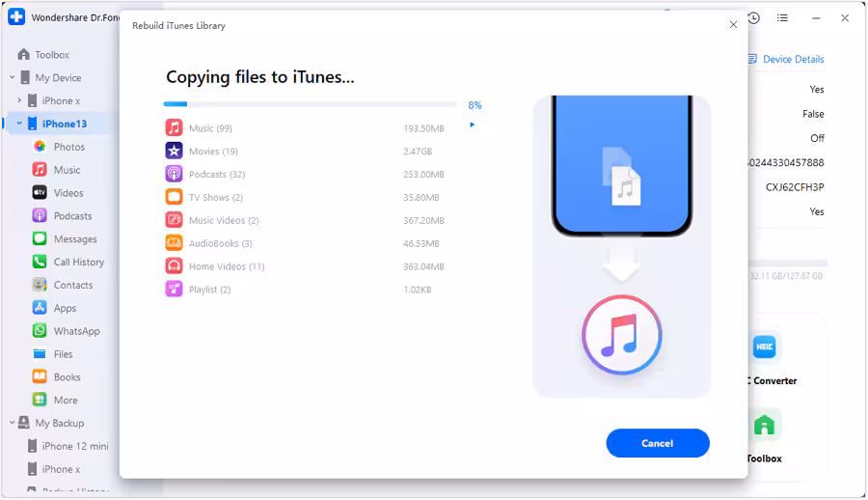
Task: Select iPhone x under My Backup
Action: [x=61, y=469]
